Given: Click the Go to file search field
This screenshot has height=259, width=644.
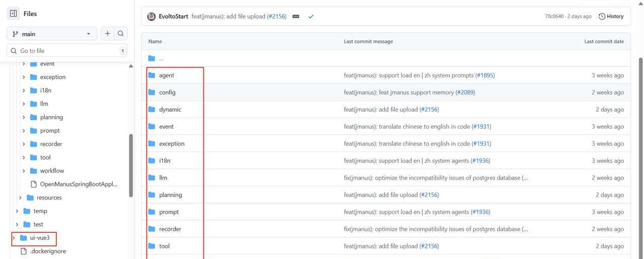Looking at the screenshot, I should 65,51.
